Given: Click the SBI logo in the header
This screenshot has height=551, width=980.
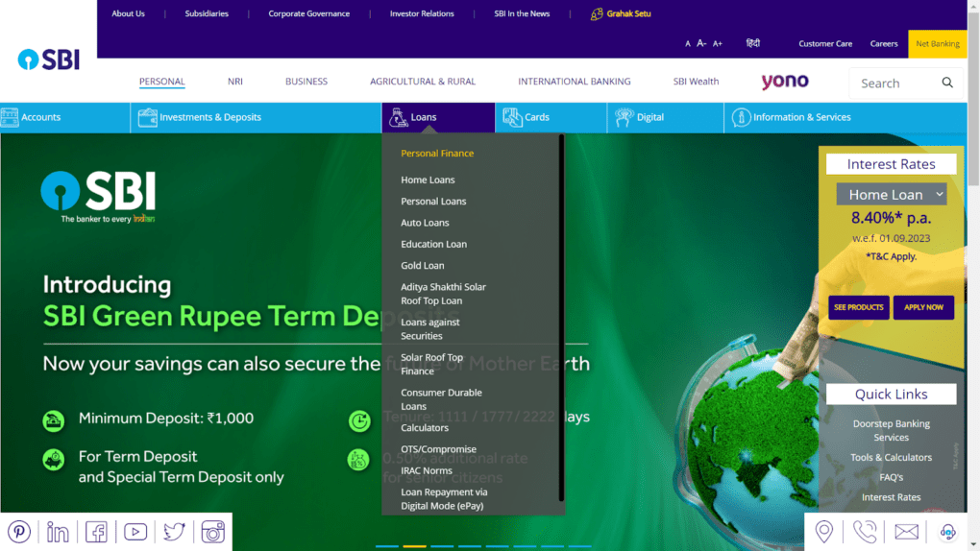Looking at the screenshot, I should pos(49,60).
